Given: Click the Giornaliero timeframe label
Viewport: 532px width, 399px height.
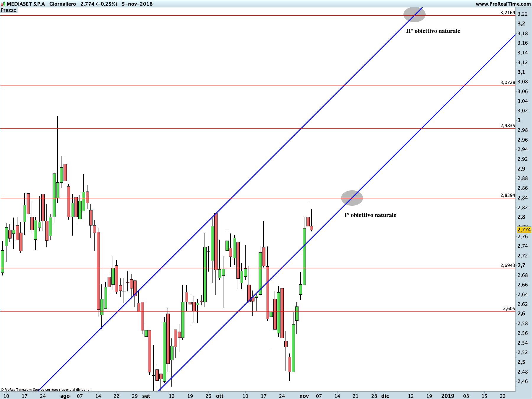Looking at the screenshot, I should click(63, 4).
